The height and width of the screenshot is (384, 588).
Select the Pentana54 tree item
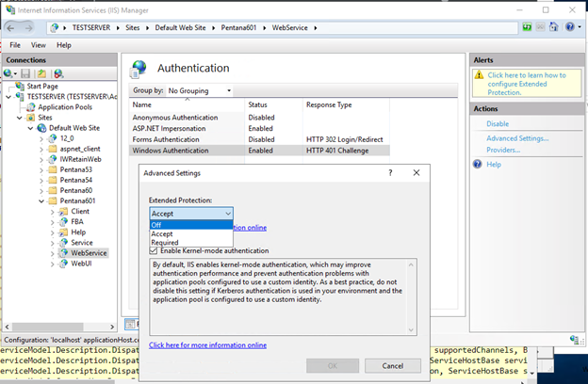coord(76,180)
